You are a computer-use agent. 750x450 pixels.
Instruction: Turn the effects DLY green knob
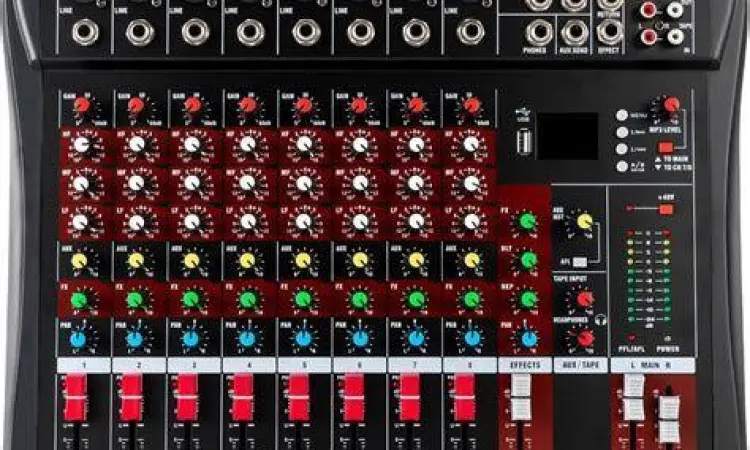pos(529,260)
